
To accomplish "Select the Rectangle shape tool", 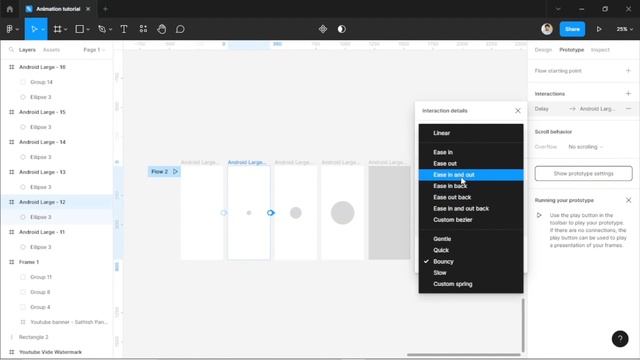I will pos(80,29).
